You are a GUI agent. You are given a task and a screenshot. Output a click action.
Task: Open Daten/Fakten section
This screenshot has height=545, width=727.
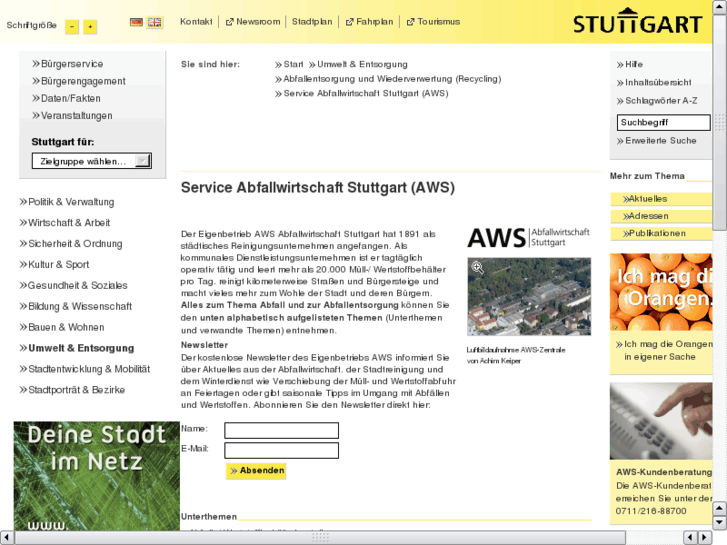(66, 98)
